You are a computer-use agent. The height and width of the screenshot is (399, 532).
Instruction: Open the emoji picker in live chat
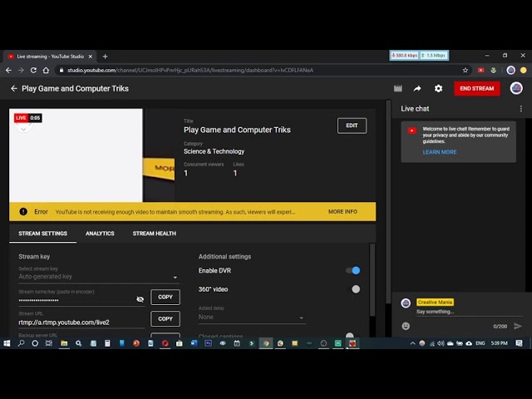[x=406, y=326]
